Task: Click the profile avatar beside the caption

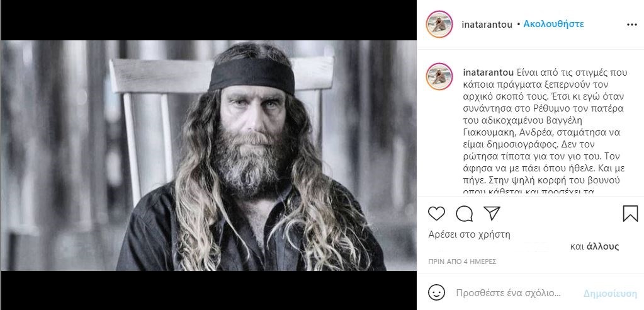Action: (x=439, y=77)
